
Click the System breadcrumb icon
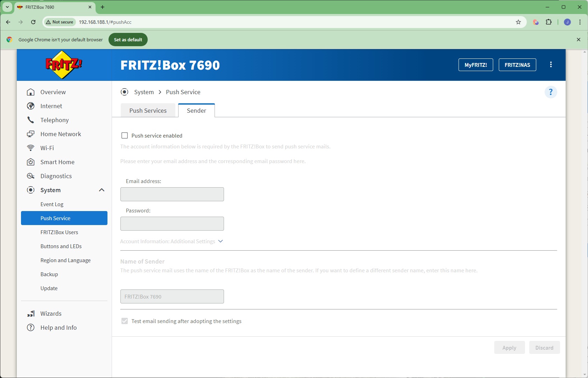click(x=124, y=92)
